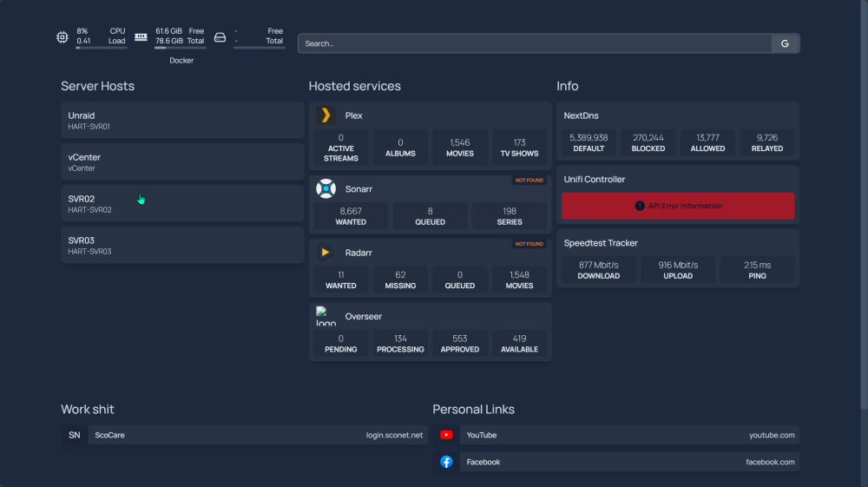
Task: Click the memory usage progress bar
Action: pos(181,48)
